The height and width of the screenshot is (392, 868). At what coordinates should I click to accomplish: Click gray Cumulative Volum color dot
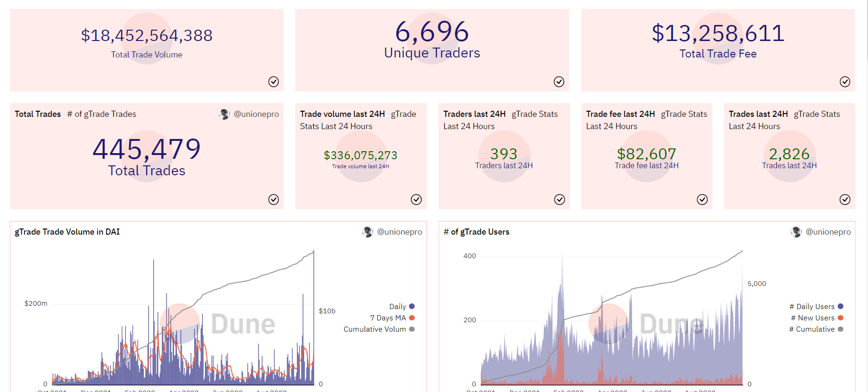(x=412, y=329)
